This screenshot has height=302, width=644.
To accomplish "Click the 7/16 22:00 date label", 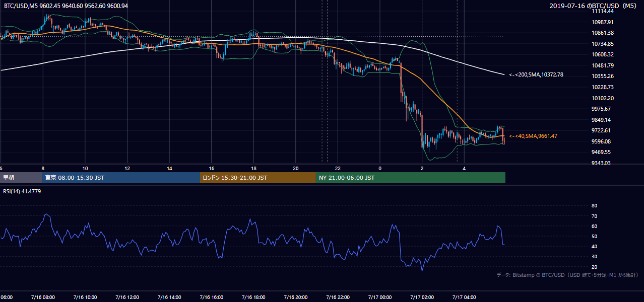I will click(x=338, y=297).
